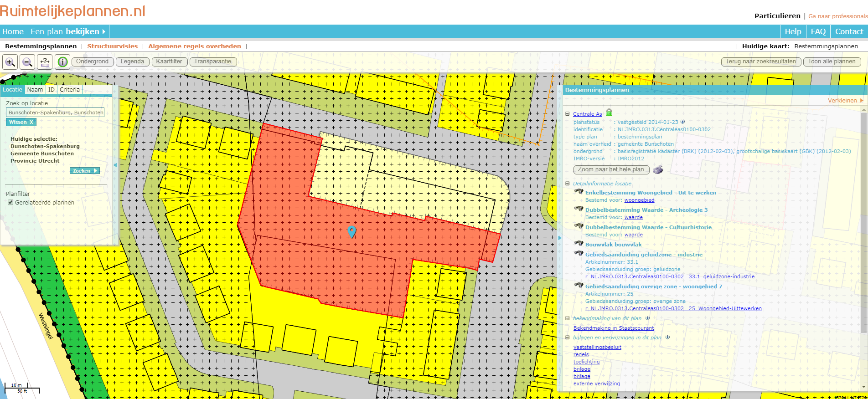Click info icon after planstatus date

pos(682,122)
